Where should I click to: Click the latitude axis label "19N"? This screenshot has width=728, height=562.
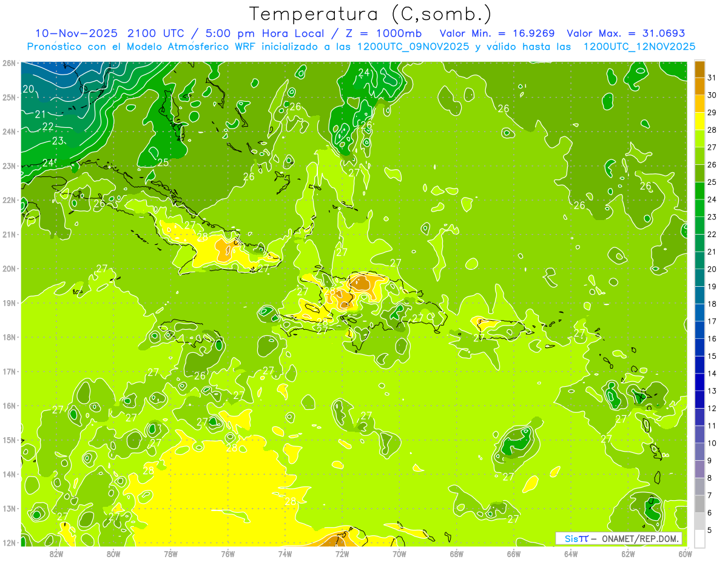(x=8, y=303)
